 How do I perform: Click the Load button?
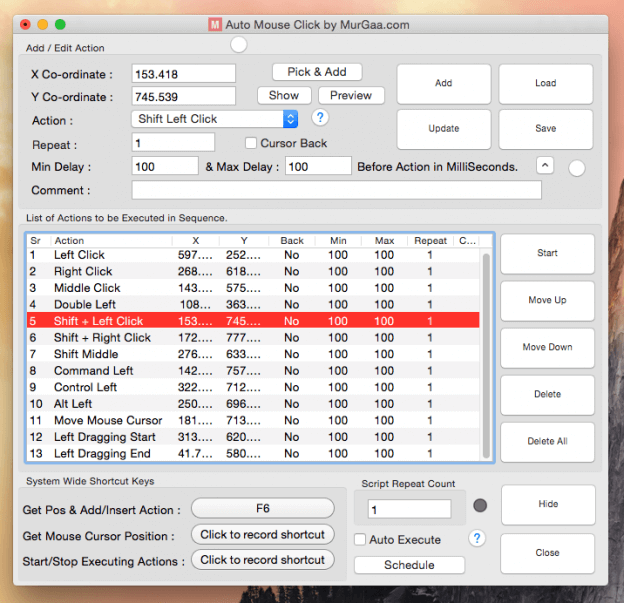click(546, 83)
